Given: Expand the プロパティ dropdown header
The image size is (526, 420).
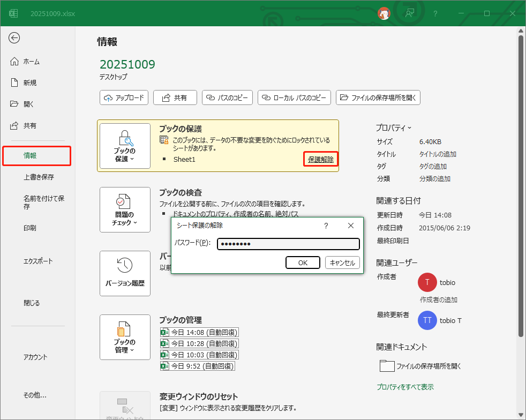Looking at the screenshot, I should pyautogui.click(x=394, y=127).
